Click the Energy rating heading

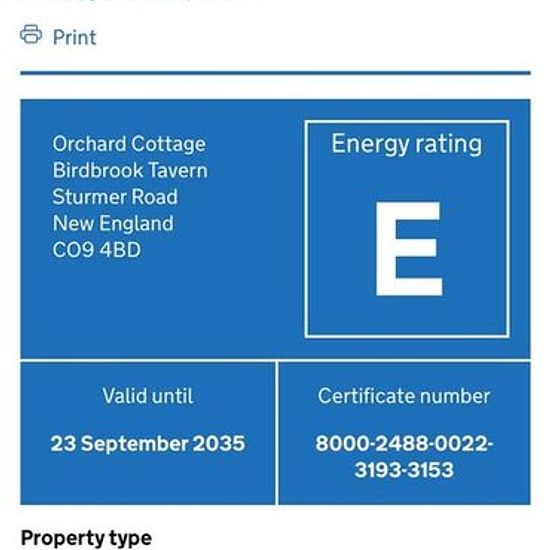[x=407, y=144]
